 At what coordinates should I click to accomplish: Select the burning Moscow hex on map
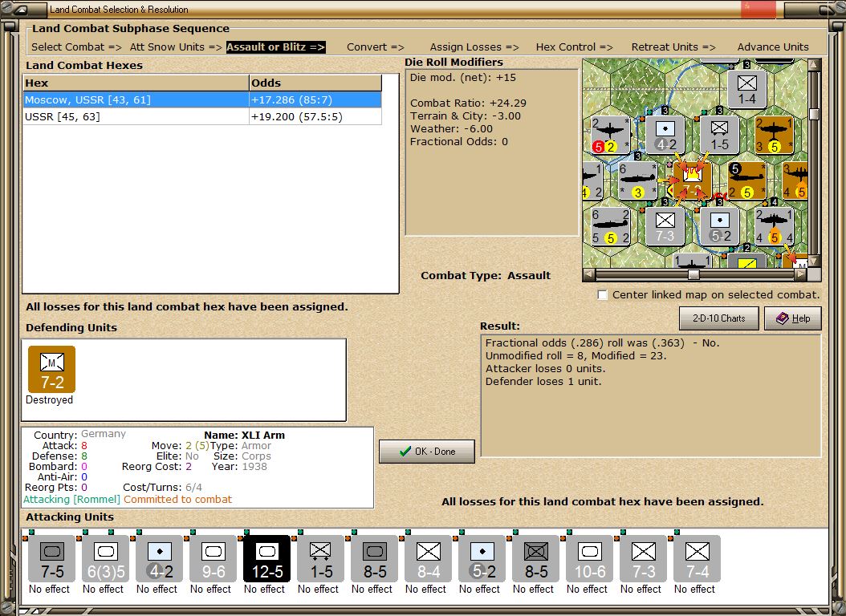tap(691, 178)
